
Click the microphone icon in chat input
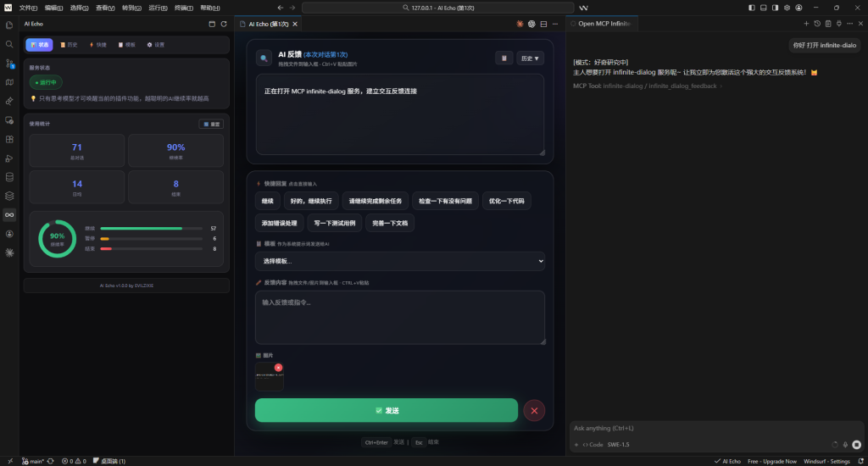845,444
